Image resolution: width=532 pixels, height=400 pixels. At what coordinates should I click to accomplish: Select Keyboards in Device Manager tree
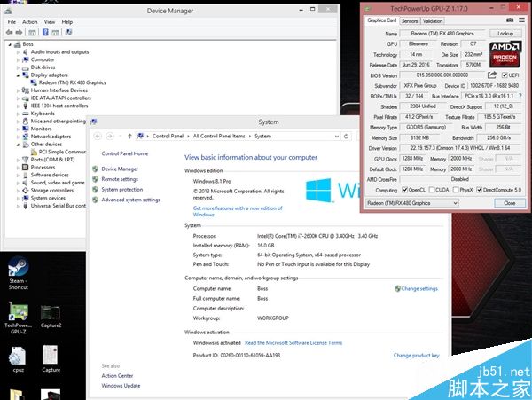click(43, 114)
